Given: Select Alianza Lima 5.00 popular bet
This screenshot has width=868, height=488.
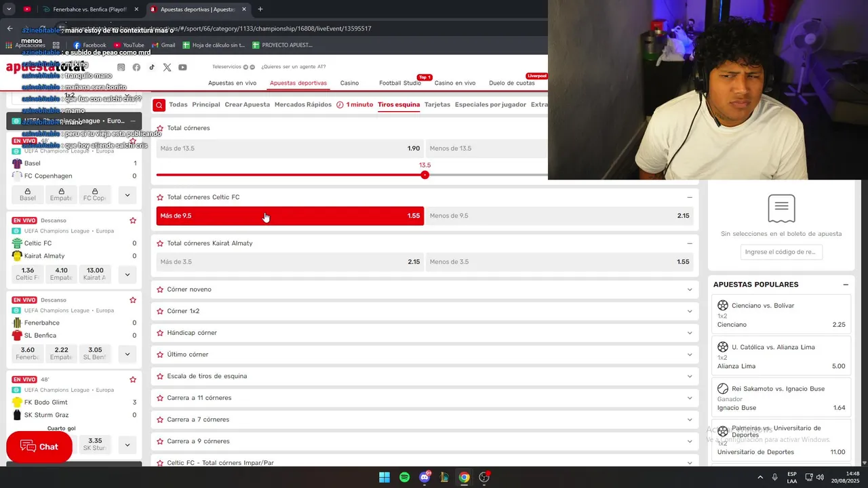Looking at the screenshot, I should pyautogui.click(x=781, y=357).
